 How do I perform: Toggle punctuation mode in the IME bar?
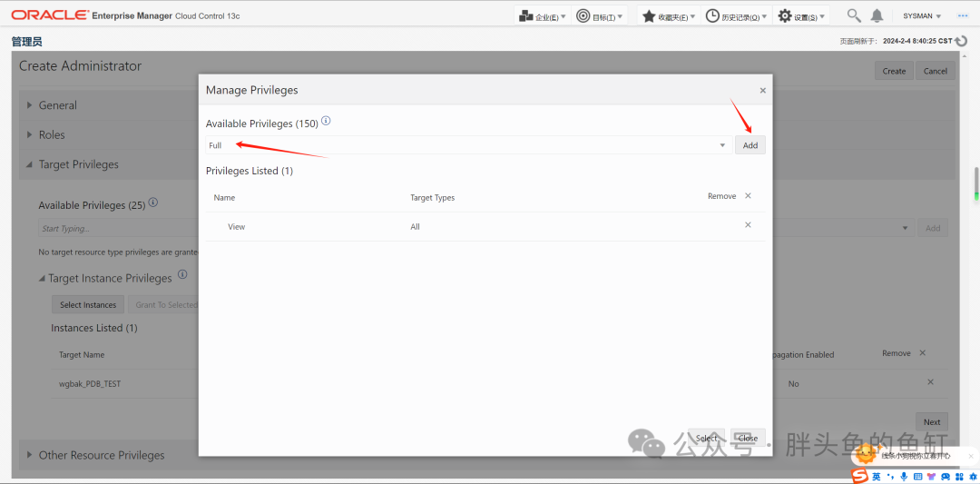click(x=890, y=477)
